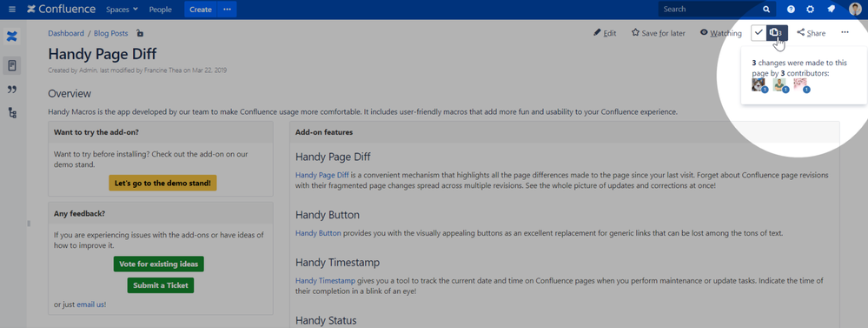
Task: Open the notifications rocket icon
Action: (831, 10)
